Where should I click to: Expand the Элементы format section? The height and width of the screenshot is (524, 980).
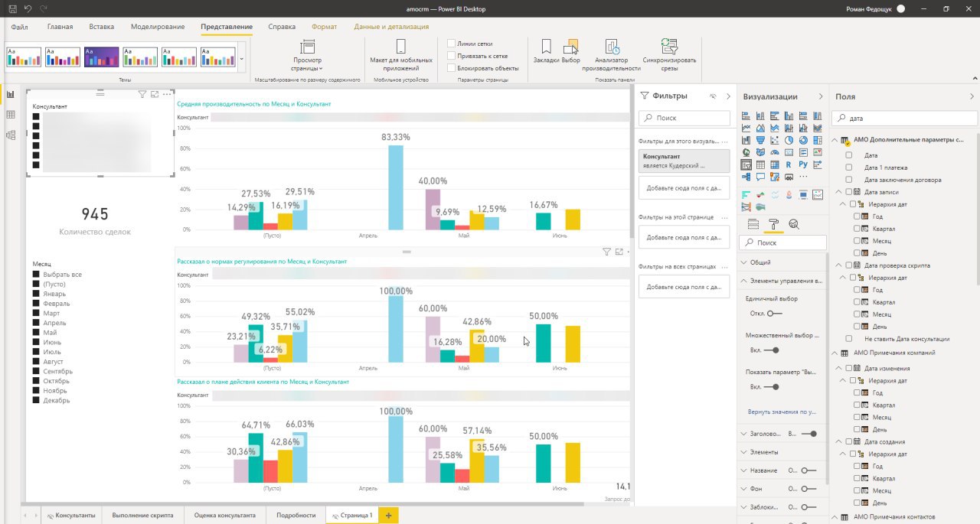point(782,452)
